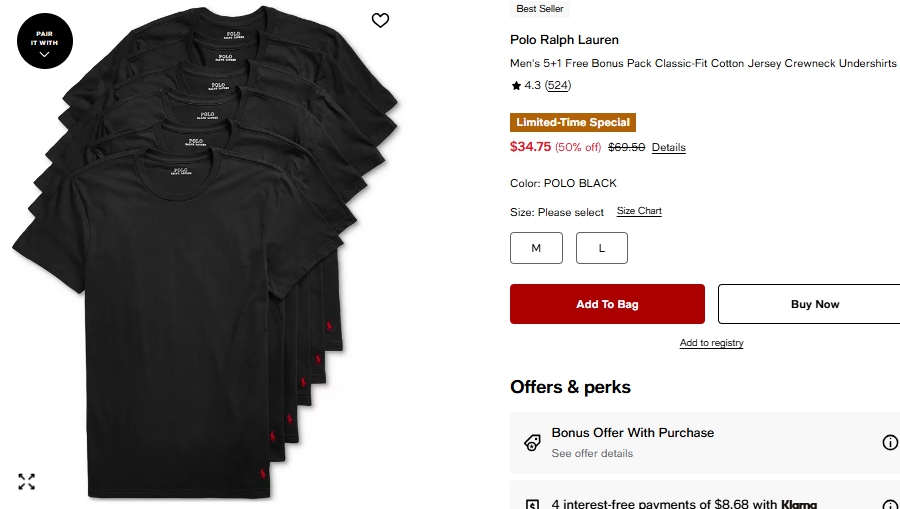900x509 pixels.
Task: Select size M
Action: click(536, 248)
